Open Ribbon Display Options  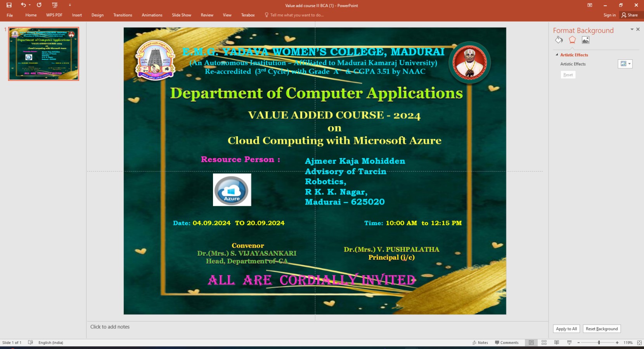(590, 5)
